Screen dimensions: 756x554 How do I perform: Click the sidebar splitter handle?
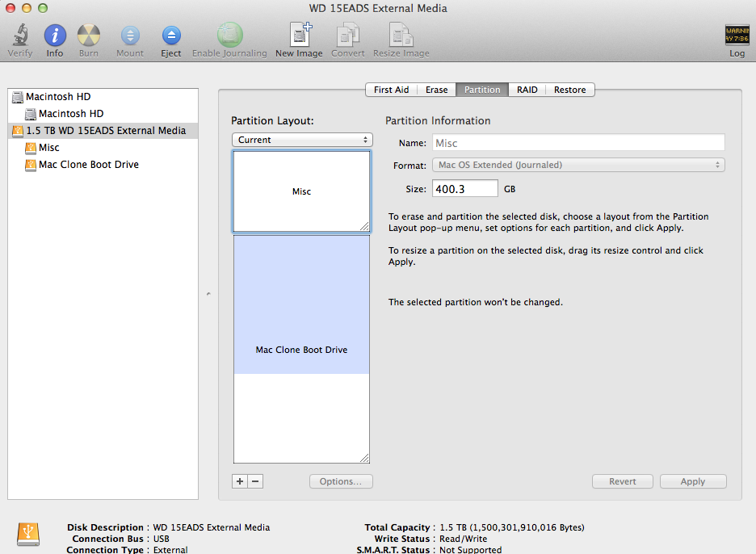click(x=208, y=294)
